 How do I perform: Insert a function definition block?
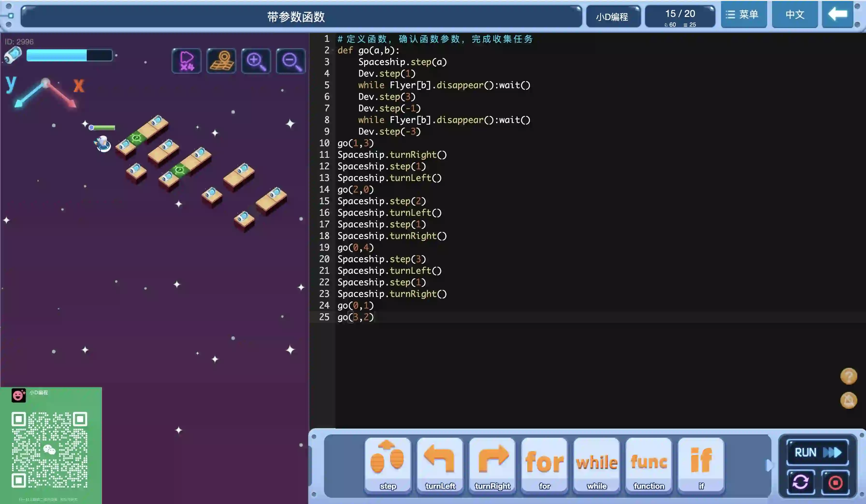649,464
